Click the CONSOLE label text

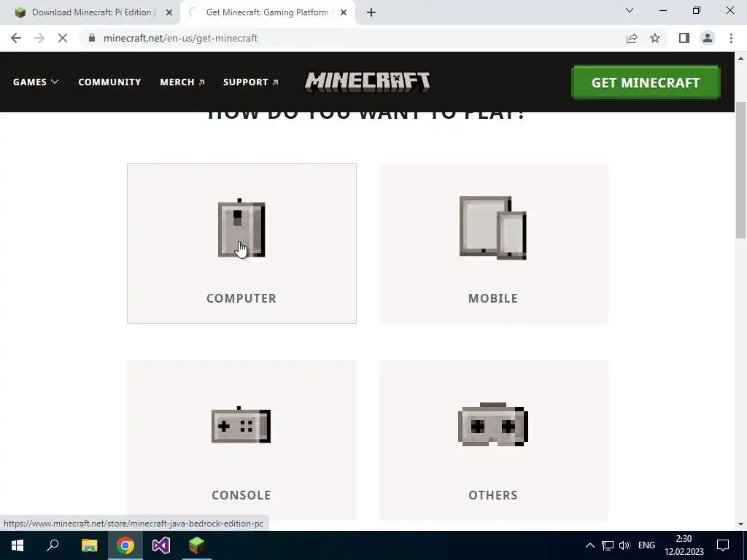241,495
